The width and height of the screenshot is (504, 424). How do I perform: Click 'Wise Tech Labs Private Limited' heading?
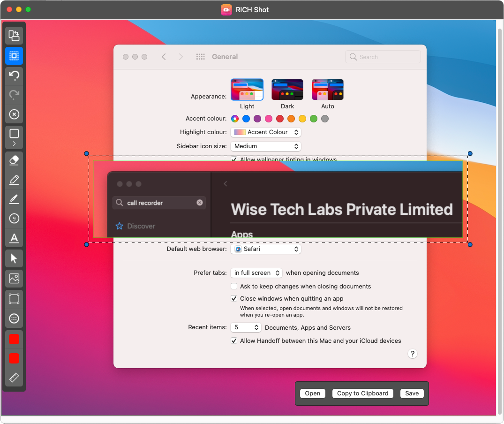[x=342, y=209]
